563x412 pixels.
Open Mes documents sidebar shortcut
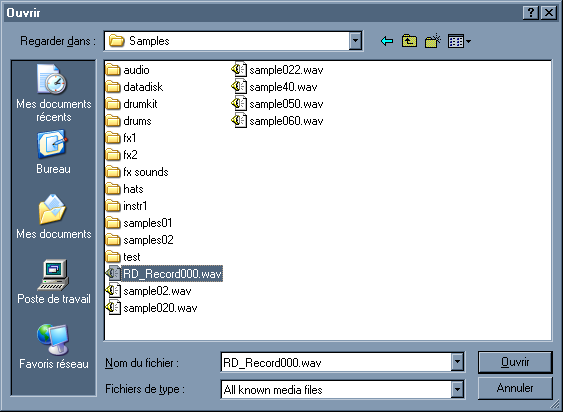53,217
